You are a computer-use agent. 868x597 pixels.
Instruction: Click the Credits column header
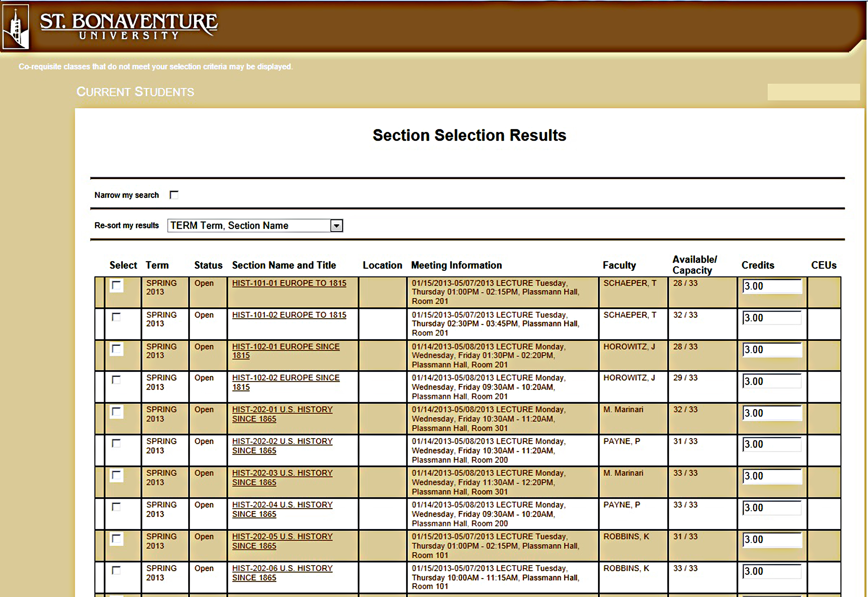click(x=758, y=265)
